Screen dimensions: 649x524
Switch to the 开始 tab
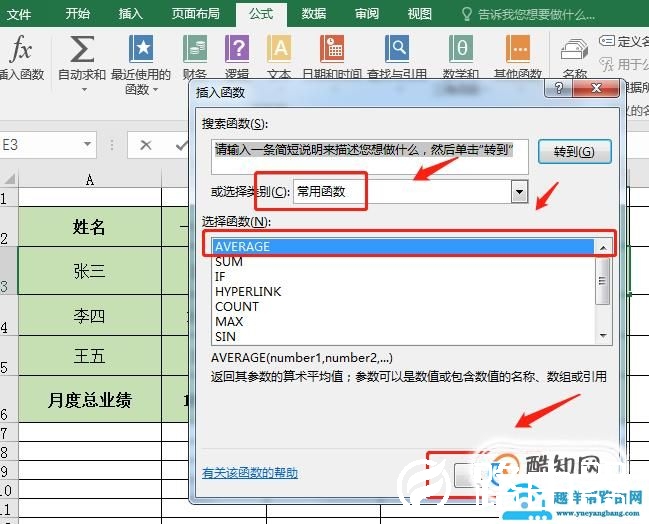[77, 14]
